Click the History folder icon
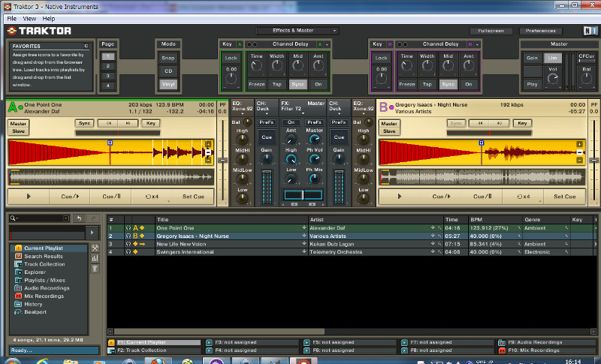 [x=18, y=304]
